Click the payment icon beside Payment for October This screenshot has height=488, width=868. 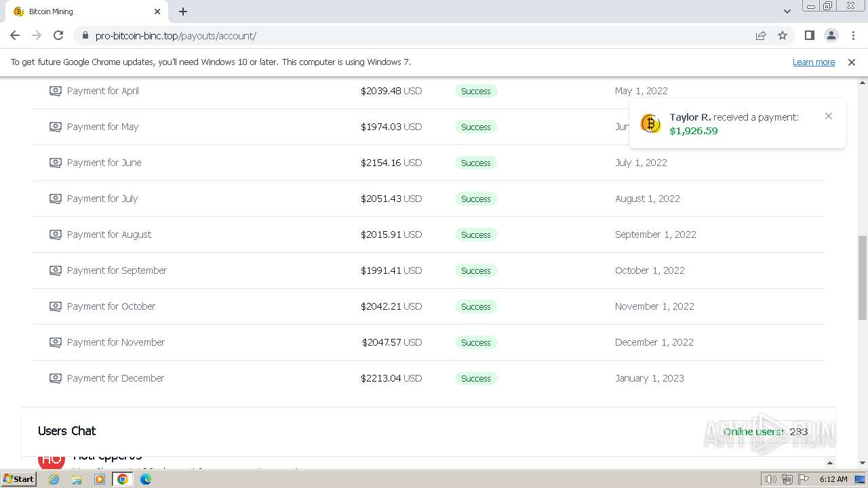coord(56,306)
